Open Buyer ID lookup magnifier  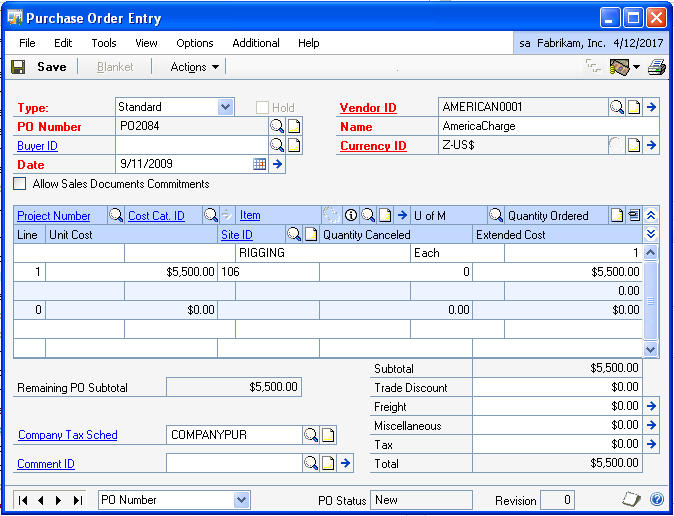click(277, 145)
